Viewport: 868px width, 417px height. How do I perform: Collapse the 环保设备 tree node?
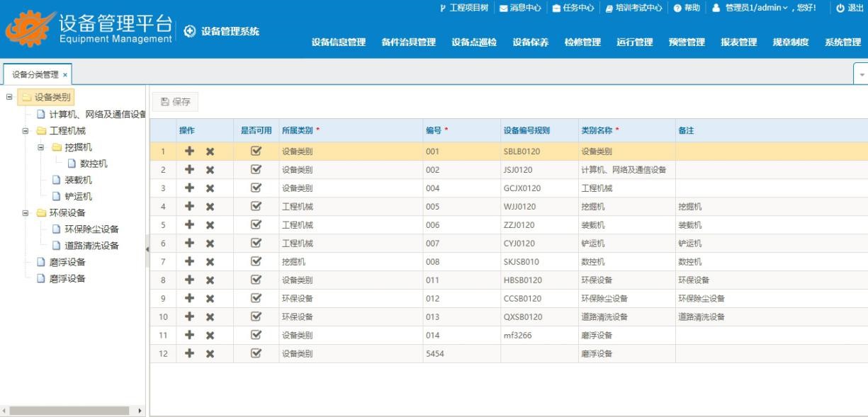tap(26, 212)
